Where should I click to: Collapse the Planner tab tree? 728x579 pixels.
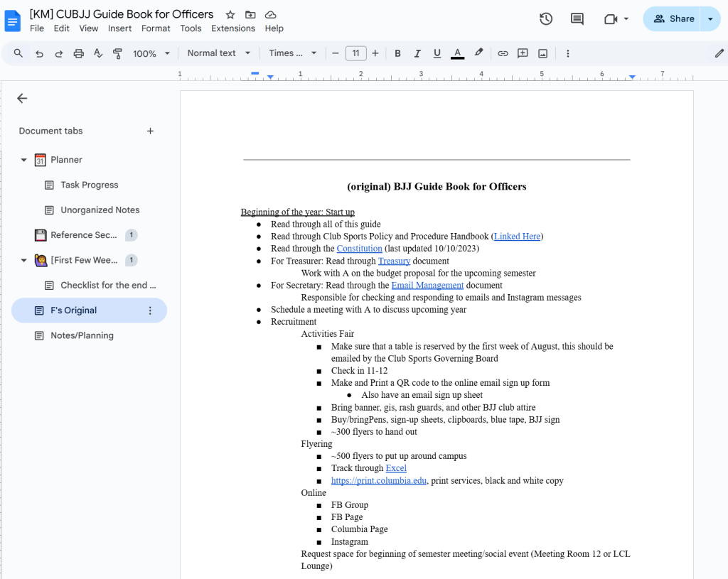pos(23,160)
